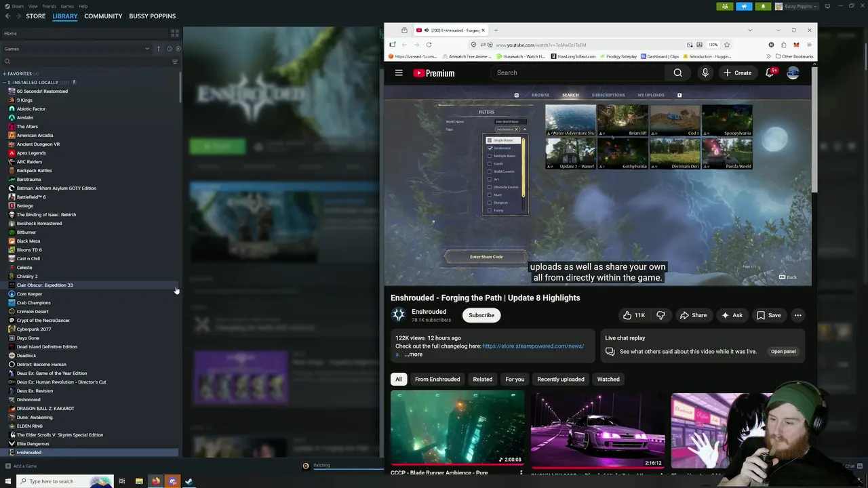Image resolution: width=868 pixels, height=488 pixels.
Task: Reload the browser page
Action: (x=429, y=45)
